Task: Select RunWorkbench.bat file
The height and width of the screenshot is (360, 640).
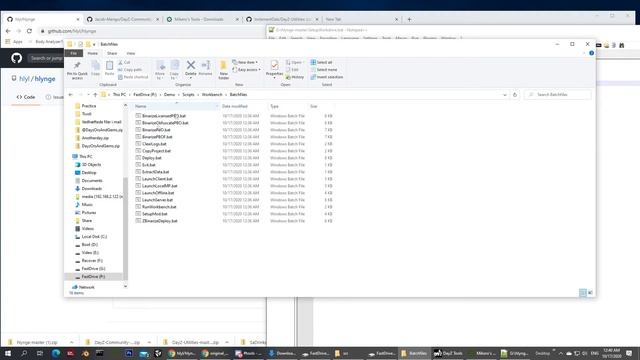Action: (x=159, y=207)
